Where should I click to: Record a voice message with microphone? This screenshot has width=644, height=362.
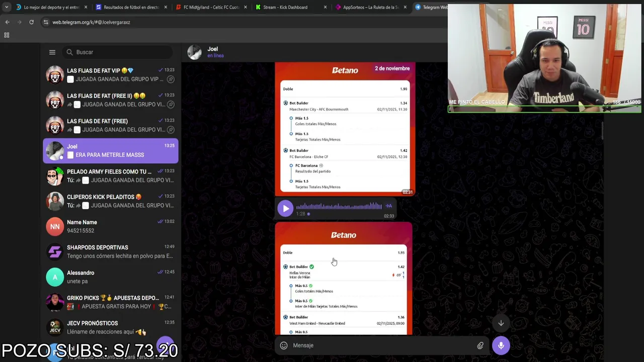click(501, 345)
